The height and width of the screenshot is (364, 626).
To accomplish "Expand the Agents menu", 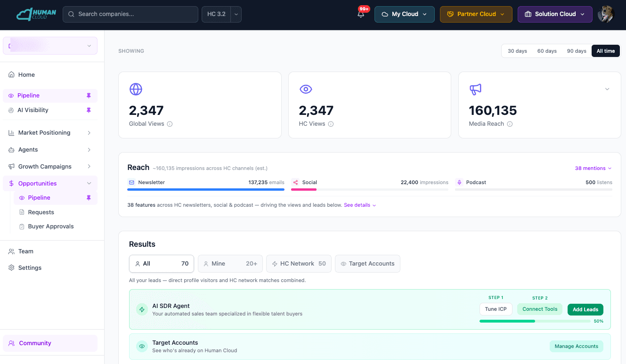I will coord(89,150).
